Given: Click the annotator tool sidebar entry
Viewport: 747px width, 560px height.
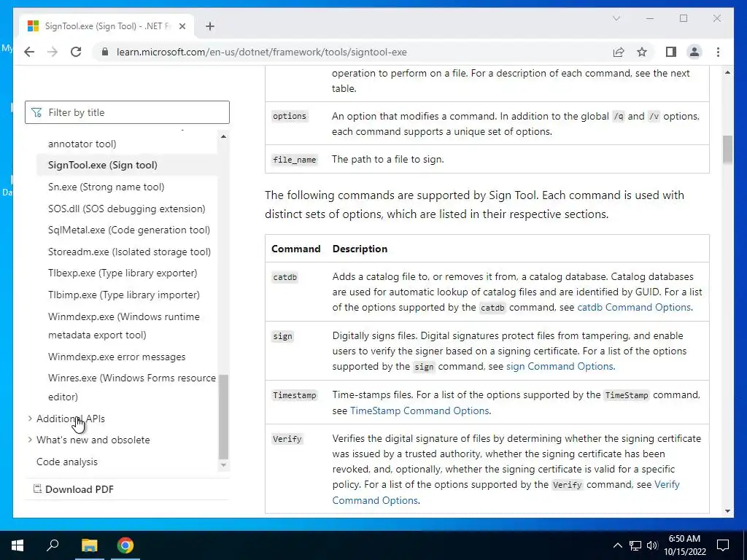Looking at the screenshot, I should (82, 144).
